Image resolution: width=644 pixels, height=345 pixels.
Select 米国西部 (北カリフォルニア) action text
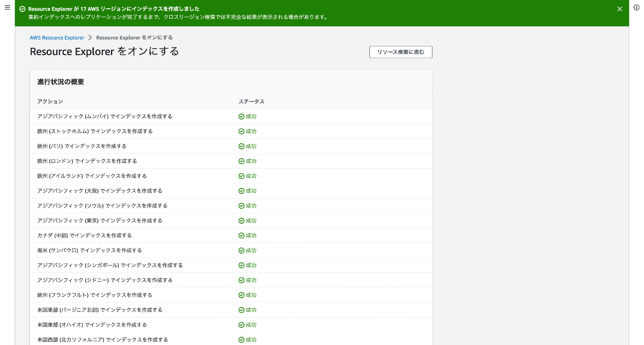point(103,340)
